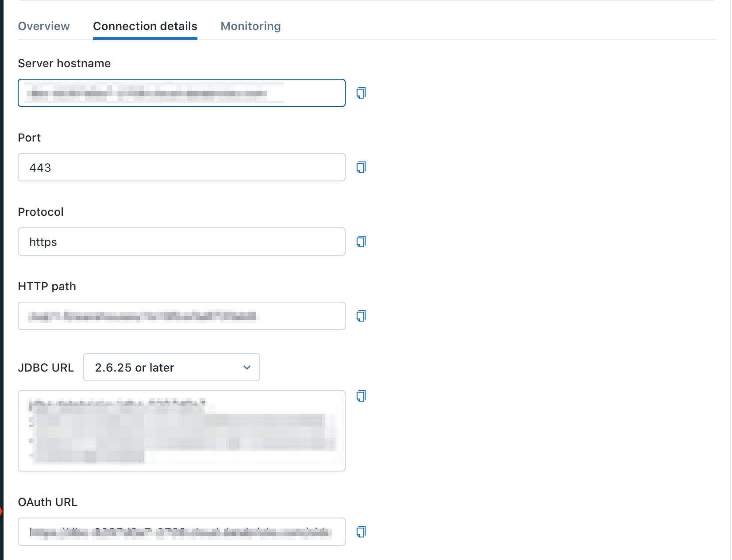Focus the Server hostname text field
The image size is (732, 560).
(x=181, y=93)
